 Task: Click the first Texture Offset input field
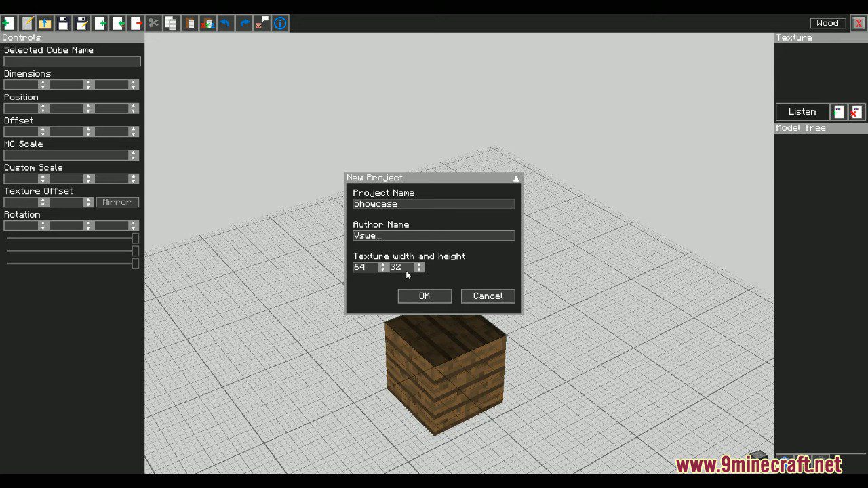pos(22,202)
